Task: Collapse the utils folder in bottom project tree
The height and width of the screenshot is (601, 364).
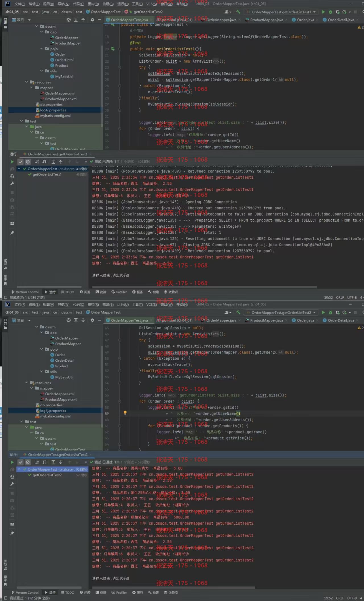Action: coord(42,371)
